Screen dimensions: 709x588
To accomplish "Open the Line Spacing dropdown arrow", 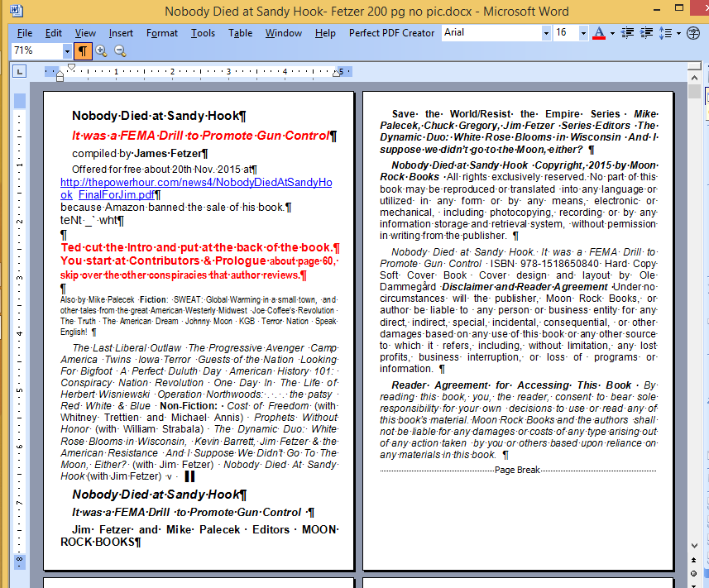I will pyautogui.click(x=678, y=33).
